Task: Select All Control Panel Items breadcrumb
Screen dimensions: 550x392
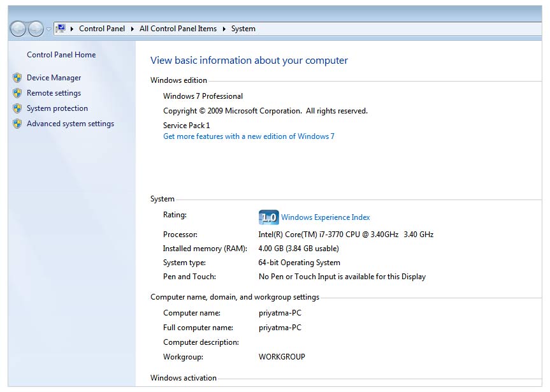Action: click(x=178, y=29)
